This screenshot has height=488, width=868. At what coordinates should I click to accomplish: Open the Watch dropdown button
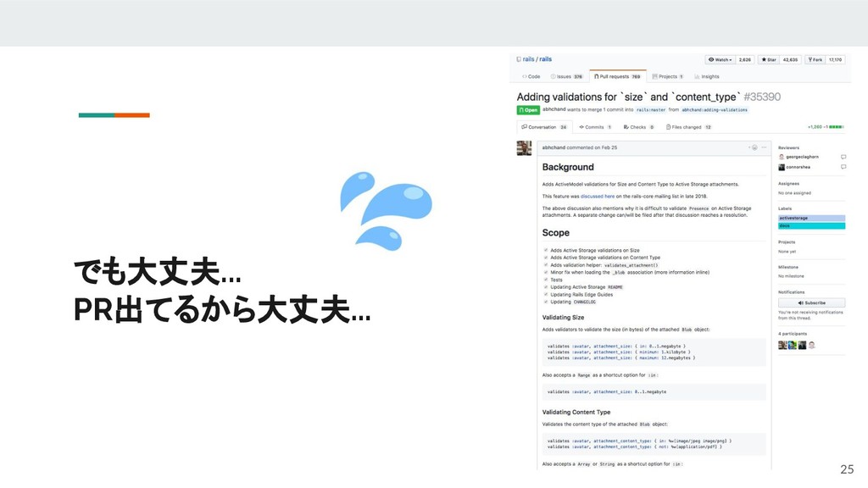pos(720,60)
